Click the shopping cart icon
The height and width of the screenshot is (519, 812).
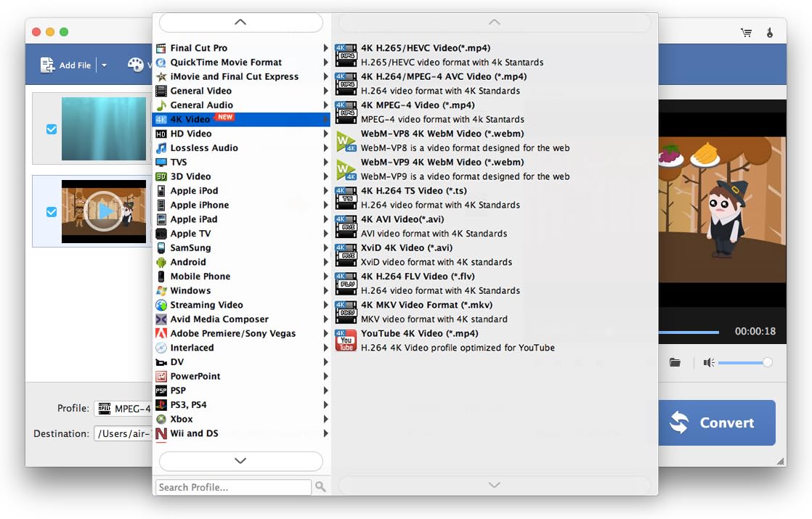click(x=746, y=33)
